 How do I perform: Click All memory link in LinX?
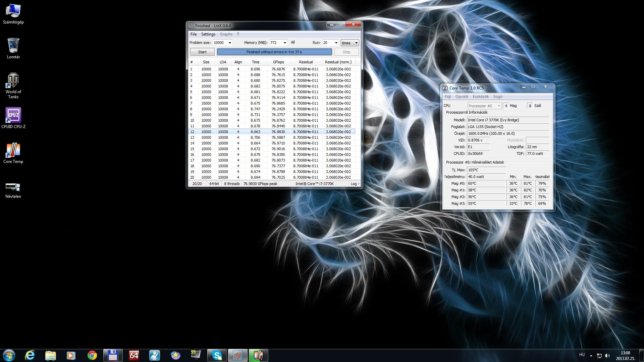[x=293, y=43]
